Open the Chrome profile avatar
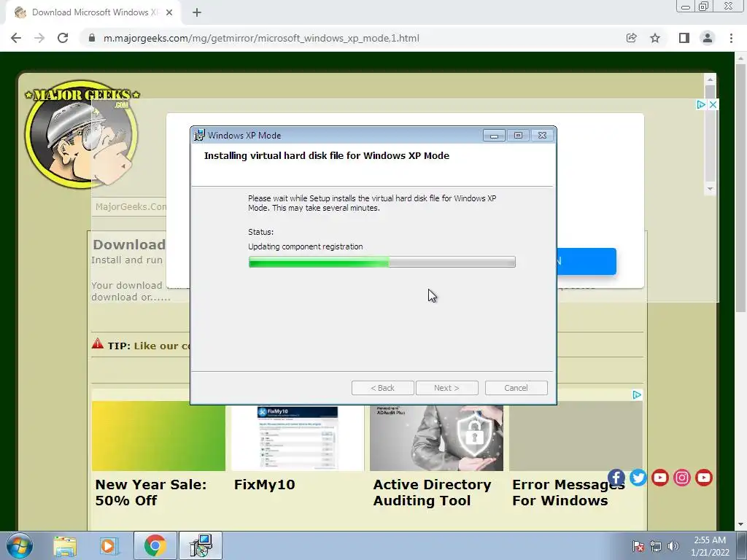 [x=708, y=38]
